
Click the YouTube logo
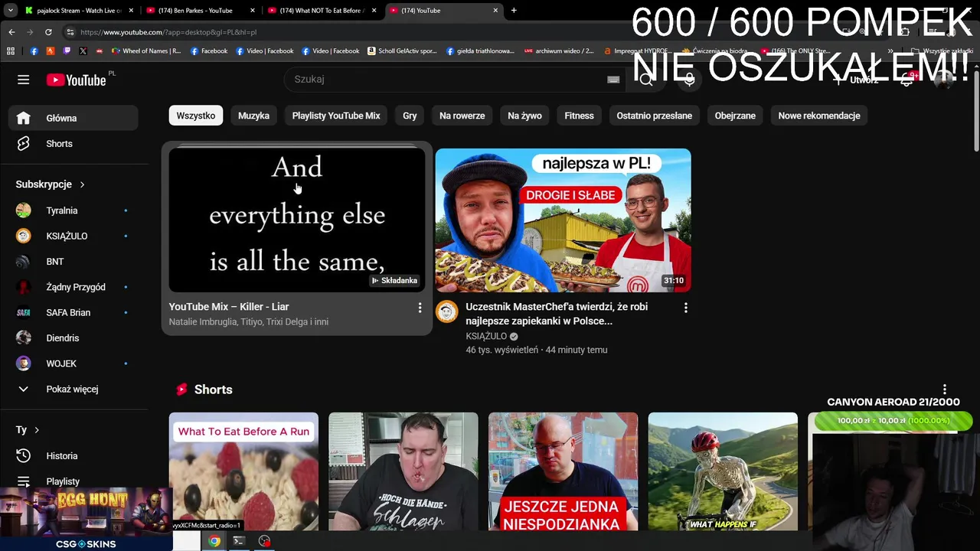[x=76, y=80]
